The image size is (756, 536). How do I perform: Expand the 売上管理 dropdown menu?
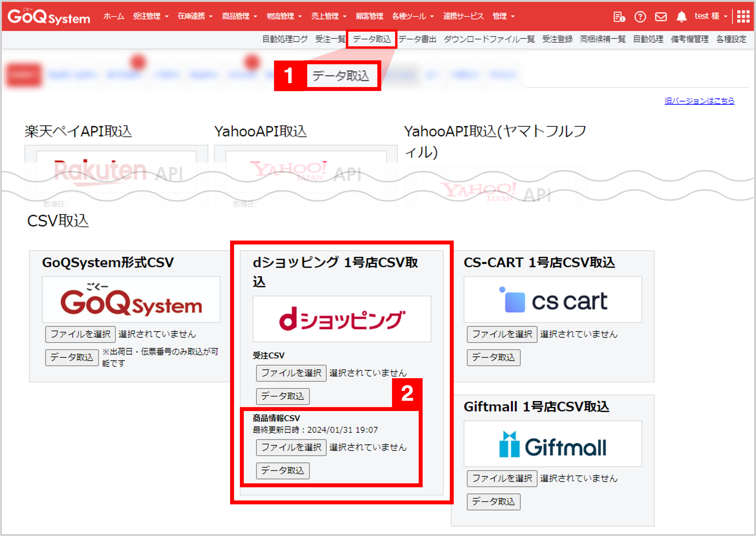click(329, 16)
